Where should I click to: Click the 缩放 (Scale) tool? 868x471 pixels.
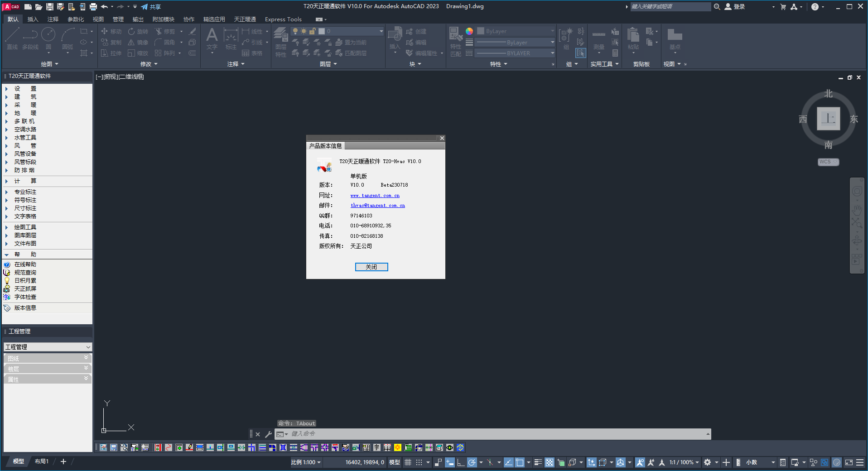click(138, 53)
